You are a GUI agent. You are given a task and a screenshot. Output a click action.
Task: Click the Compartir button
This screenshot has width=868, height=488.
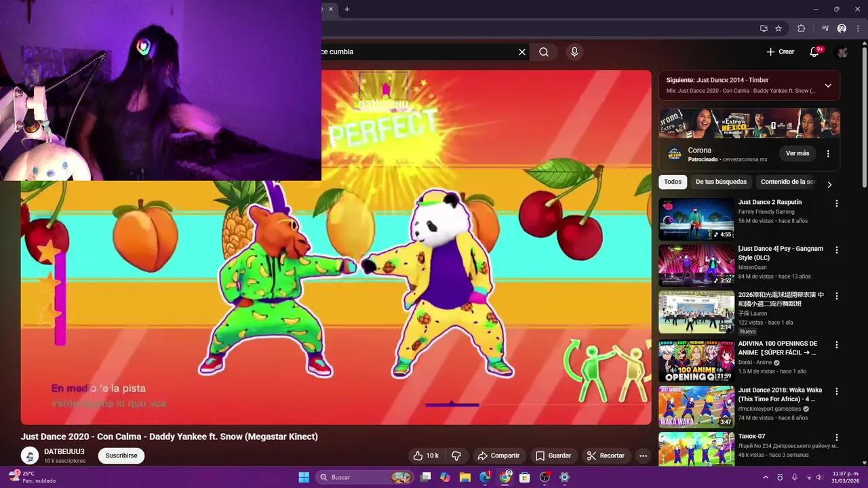498,455
